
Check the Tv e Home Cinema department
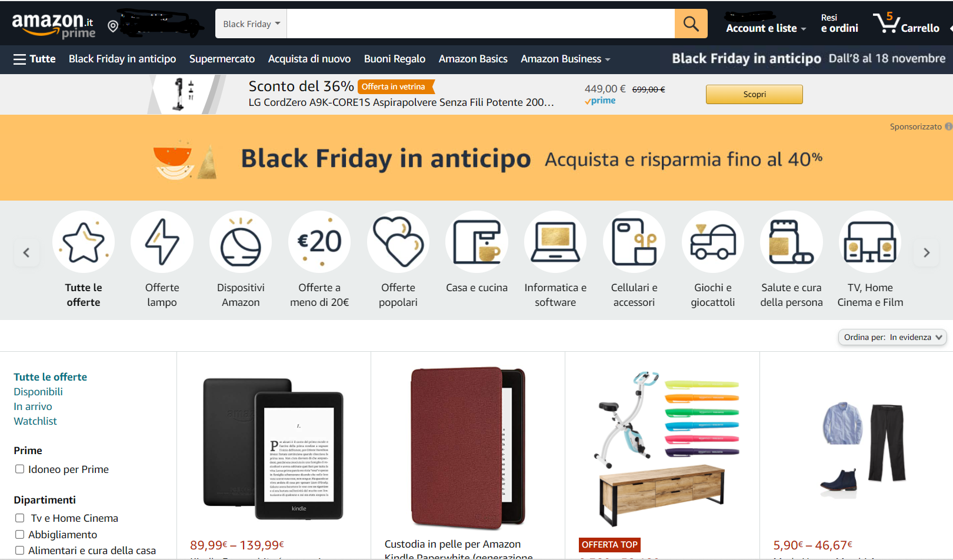(19, 518)
